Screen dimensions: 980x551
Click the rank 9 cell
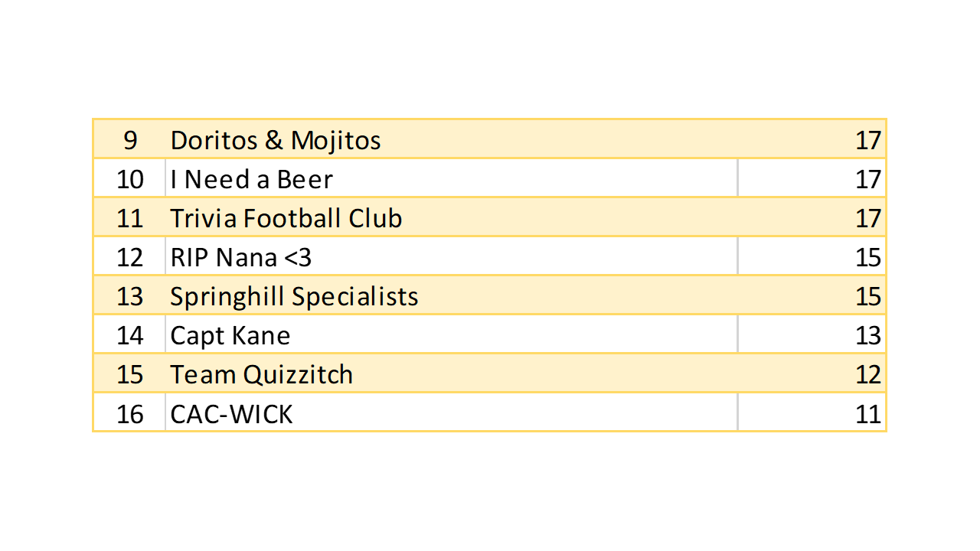click(129, 140)
